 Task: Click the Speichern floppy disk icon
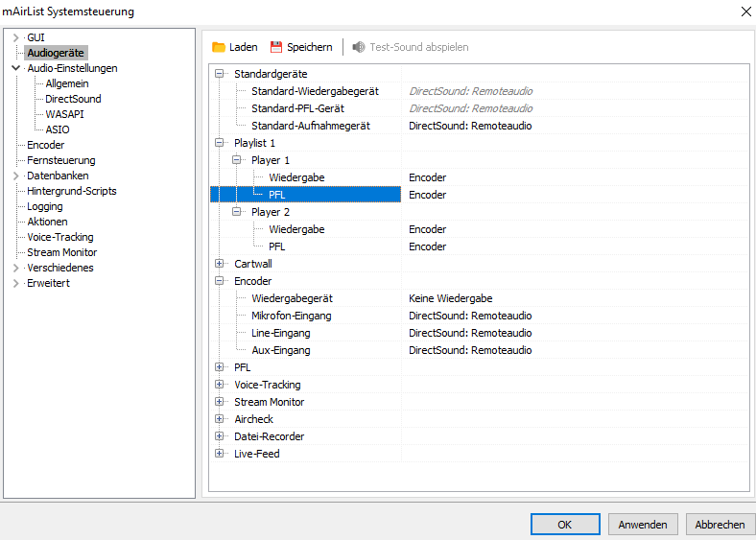(276, 47)
